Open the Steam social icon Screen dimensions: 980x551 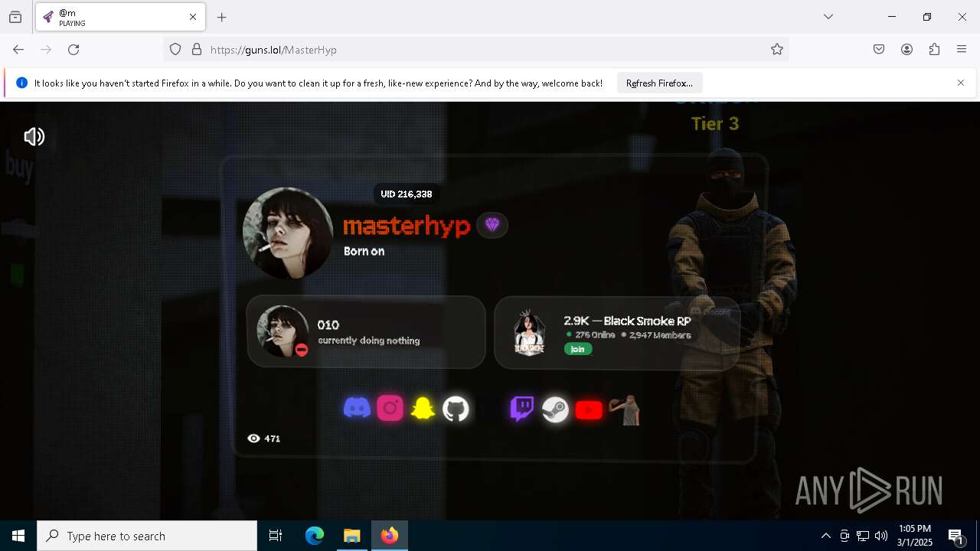pyautogui.click(x=555, y=410)
